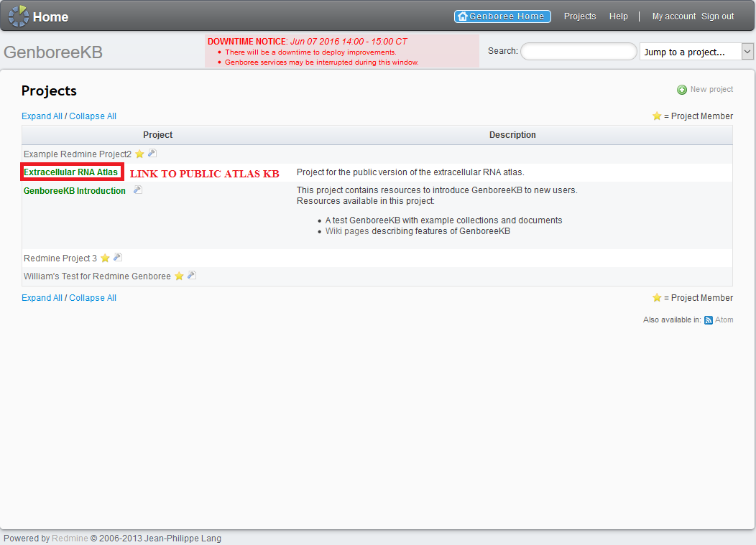Open the 'Jump to a project...' dropdown
This screenshot has height=545, width=756.
point(696,52)
